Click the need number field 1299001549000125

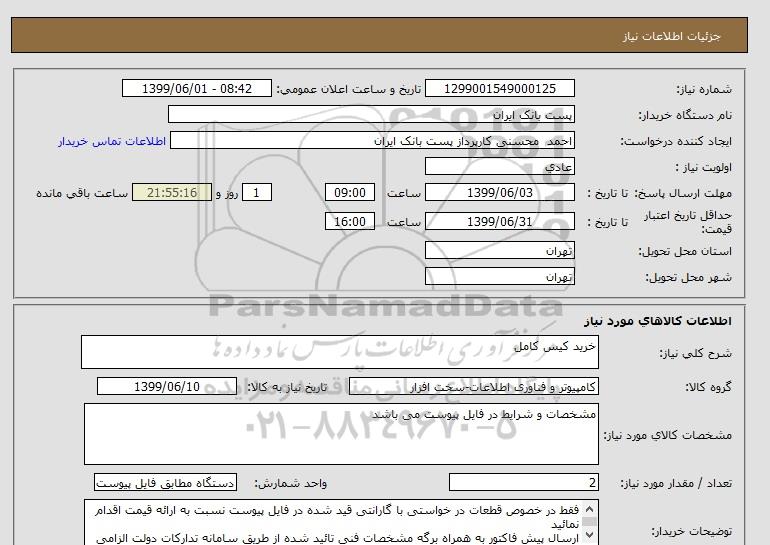point(499,88)
